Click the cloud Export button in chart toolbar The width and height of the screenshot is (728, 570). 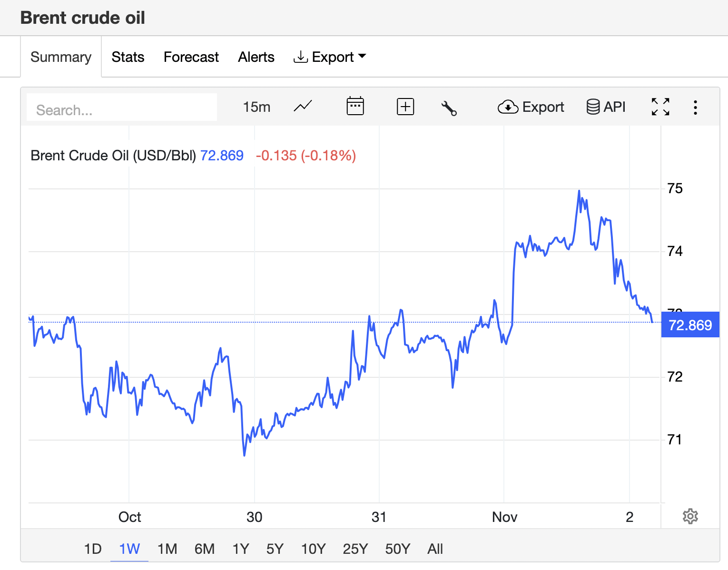coord(531,107)
